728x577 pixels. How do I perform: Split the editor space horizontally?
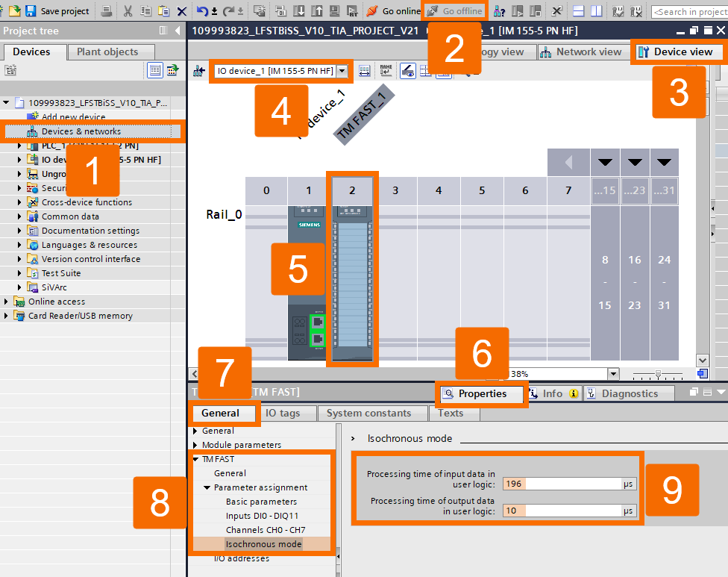(578, 10)
